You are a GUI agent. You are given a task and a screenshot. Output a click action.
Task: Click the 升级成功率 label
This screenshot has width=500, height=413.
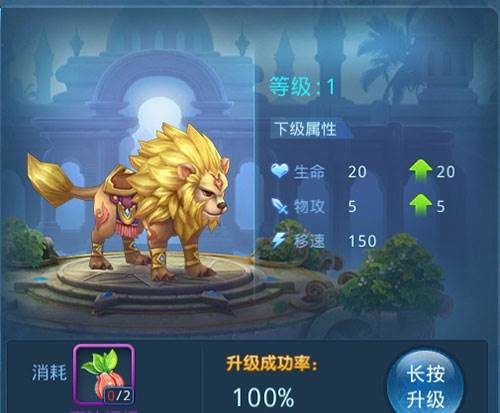pos(272,363)
